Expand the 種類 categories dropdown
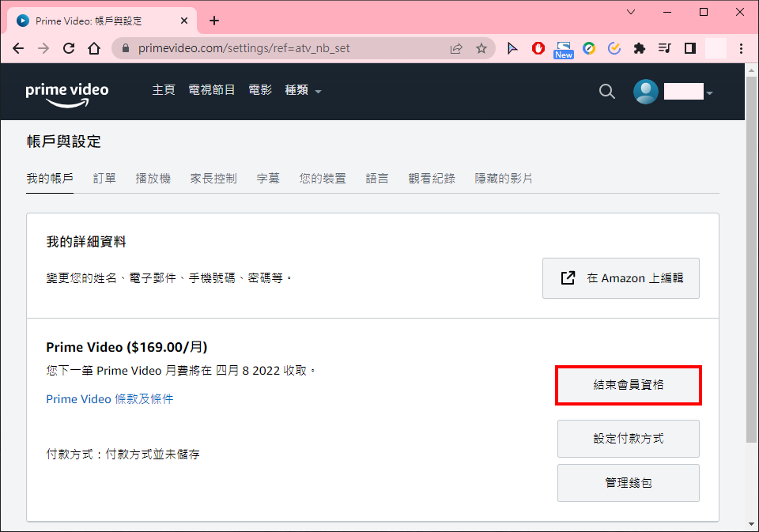 click(303, 91)
